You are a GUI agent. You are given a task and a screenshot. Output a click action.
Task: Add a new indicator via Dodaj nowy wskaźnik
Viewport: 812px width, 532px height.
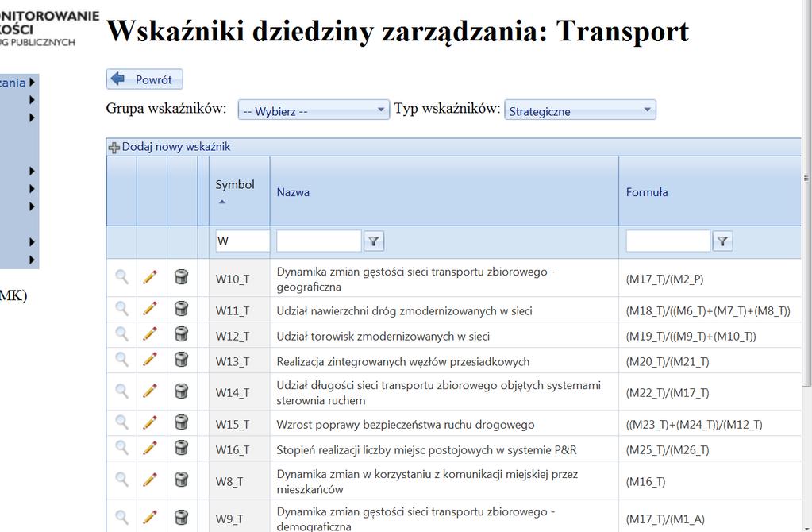[x=169, y=147]
